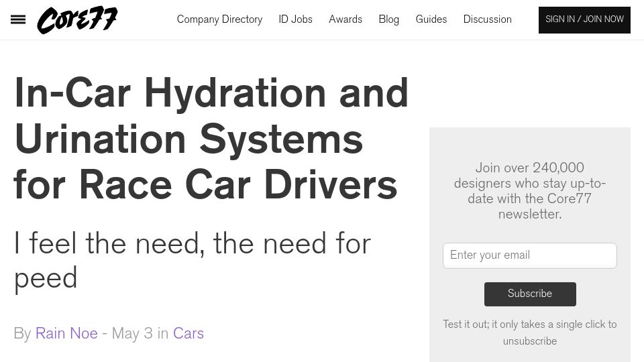The height and width of the screenshot is (362, 644).
Task: Click the Subscribe button
Action: click(530, 294)
